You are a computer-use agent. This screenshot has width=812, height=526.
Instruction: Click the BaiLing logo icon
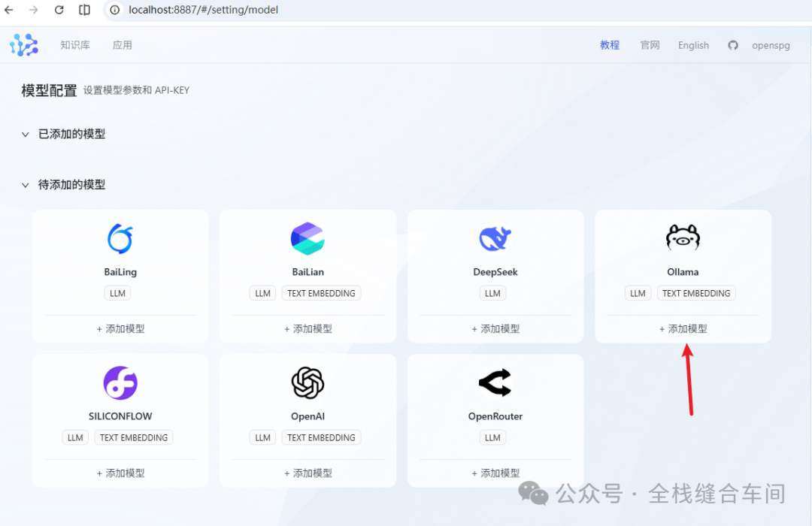coord(120,239)
